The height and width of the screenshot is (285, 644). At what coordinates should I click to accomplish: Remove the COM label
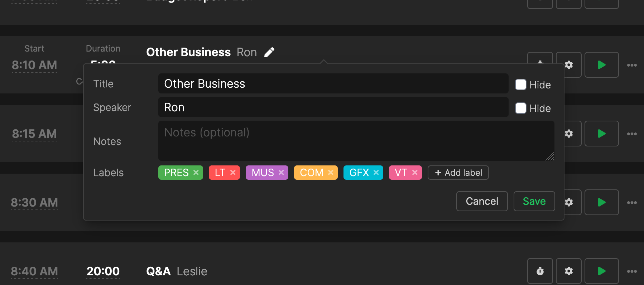coord(331,173)
